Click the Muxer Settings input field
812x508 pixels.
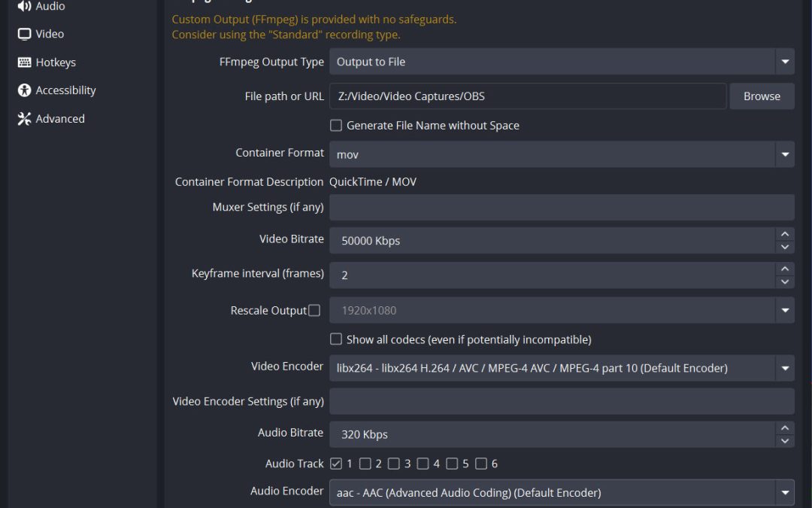point(561,207)
